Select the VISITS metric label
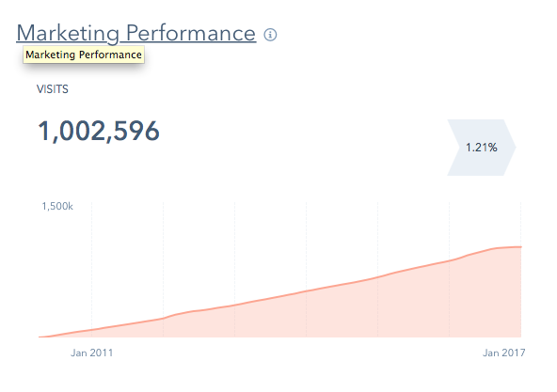The image size is (557, 392). (x=53, y=89)
